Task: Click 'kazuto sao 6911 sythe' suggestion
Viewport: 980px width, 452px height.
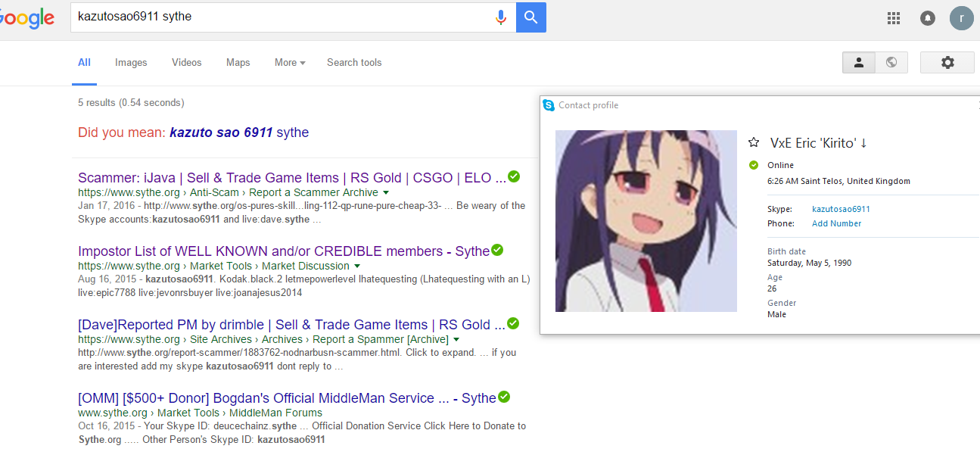Action: 239,132
